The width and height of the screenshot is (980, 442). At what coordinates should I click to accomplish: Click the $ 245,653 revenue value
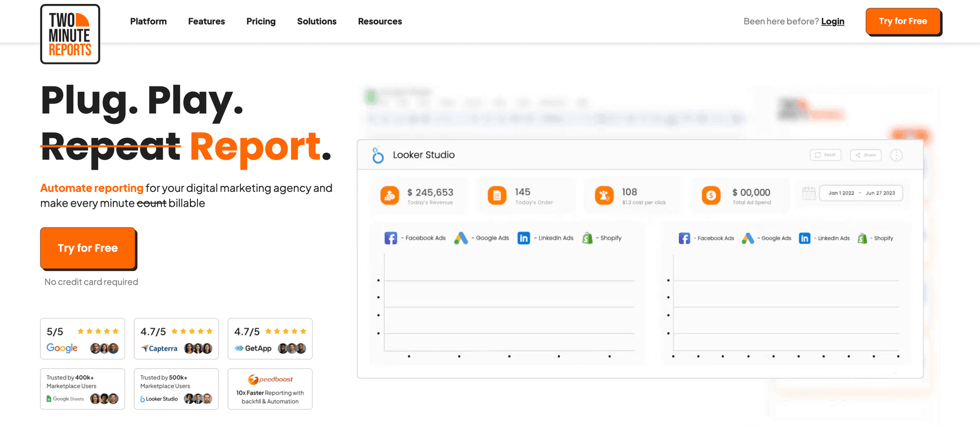coord(430,192)
